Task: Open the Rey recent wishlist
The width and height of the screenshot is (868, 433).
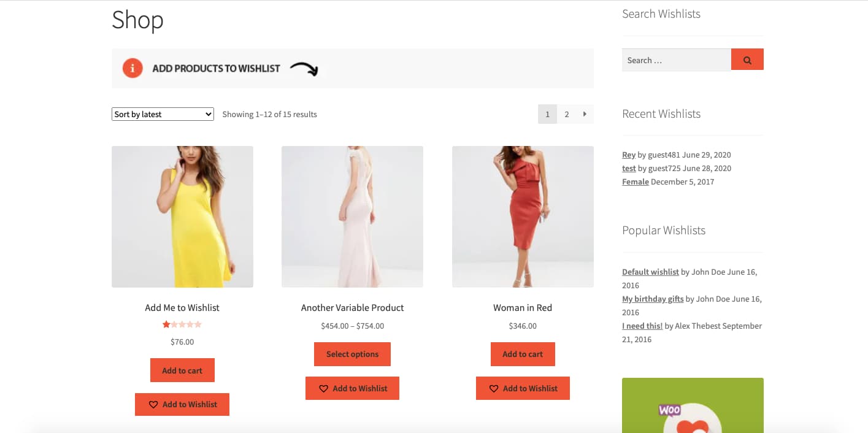Action: click(x=629, y=155)
